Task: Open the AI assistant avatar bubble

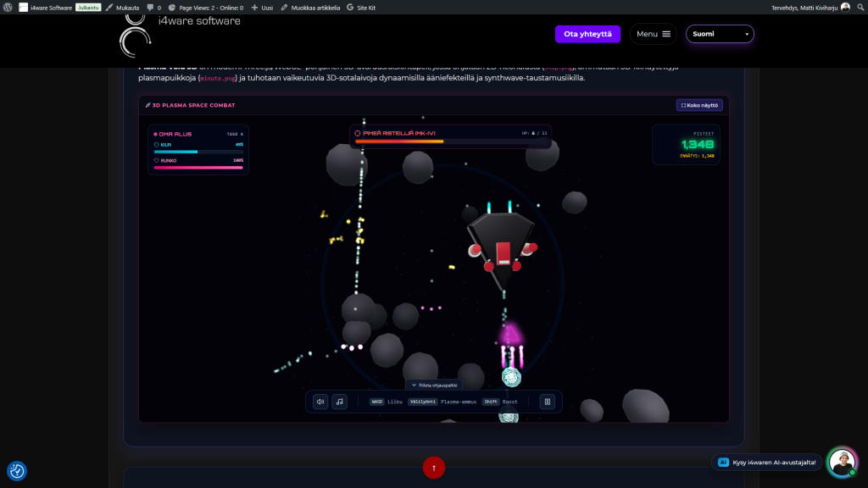Action: 842,462
